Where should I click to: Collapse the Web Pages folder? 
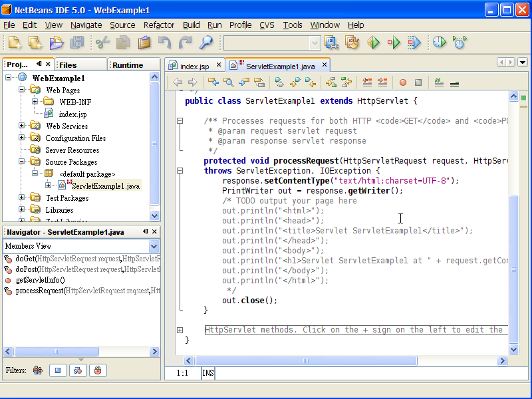pyautogui.click(x=21, y=90)
